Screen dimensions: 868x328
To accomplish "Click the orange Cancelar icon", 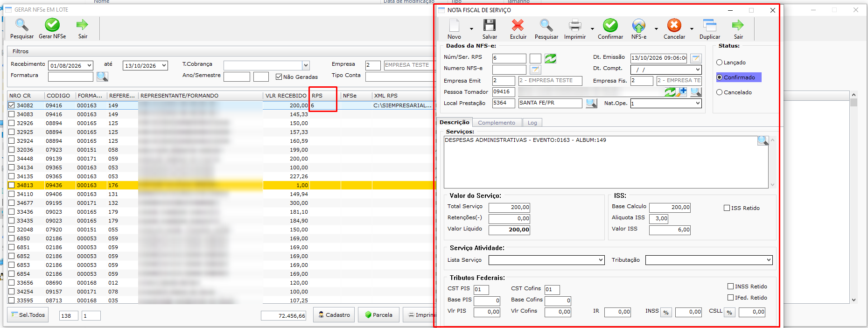I will coord(674,25).
